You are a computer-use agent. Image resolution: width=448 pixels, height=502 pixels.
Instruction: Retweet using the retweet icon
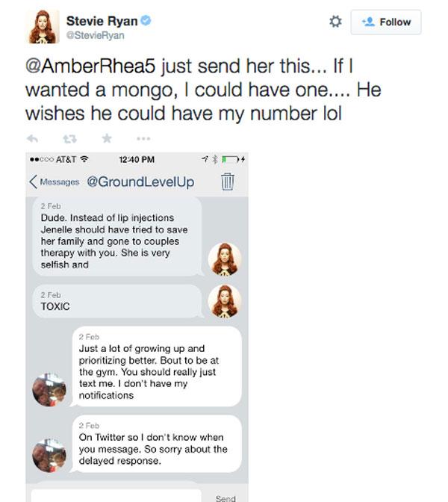point(69,139)
